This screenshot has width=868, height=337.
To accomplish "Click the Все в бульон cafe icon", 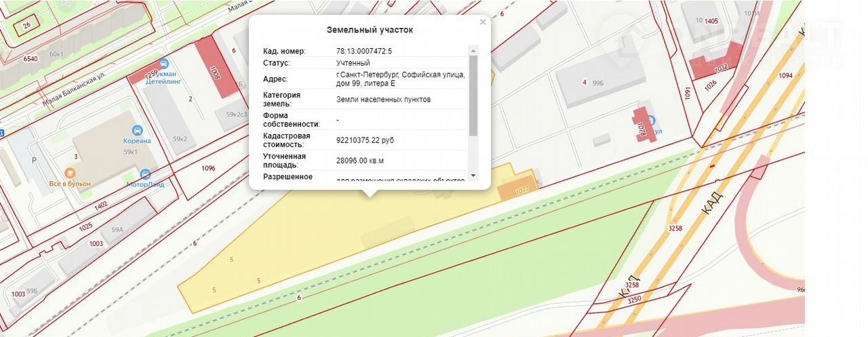I will click(68, 174).
